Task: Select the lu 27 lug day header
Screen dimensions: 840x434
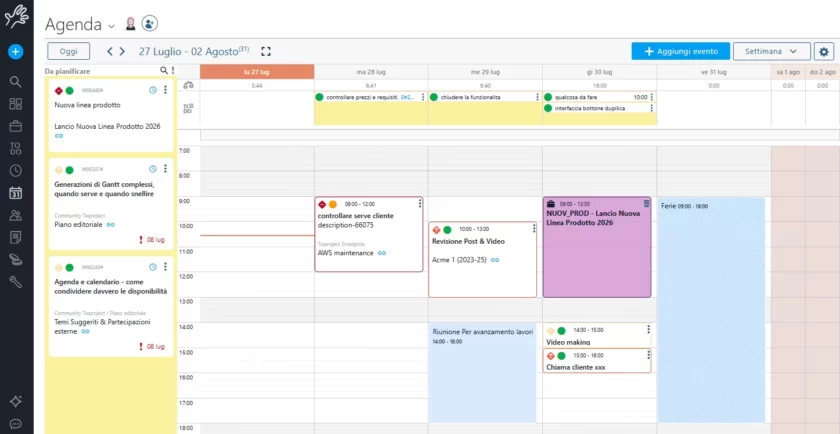Action: tap(257, 72)
